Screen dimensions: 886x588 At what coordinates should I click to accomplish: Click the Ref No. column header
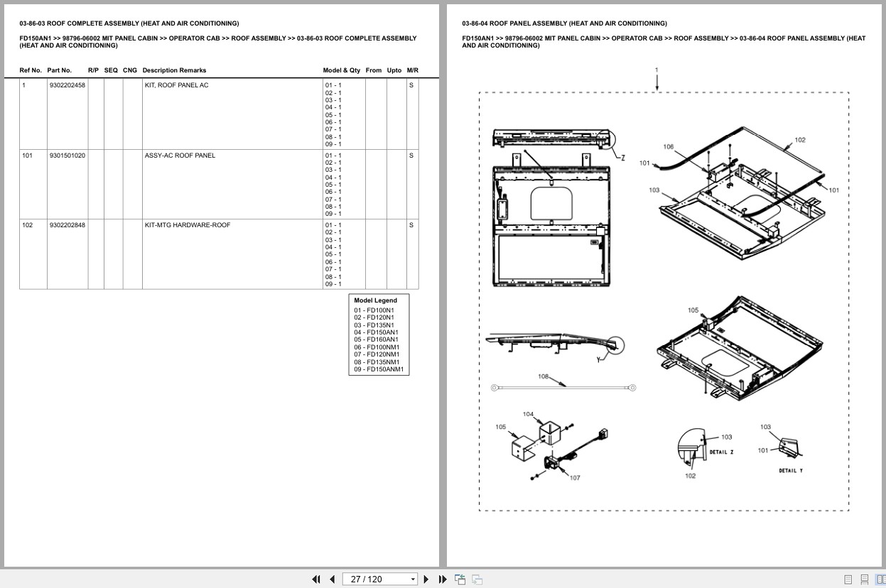(x=31, y=70)
